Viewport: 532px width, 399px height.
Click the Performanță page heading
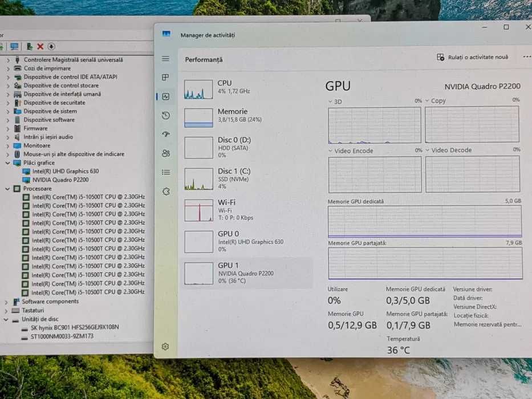(204, 59)
